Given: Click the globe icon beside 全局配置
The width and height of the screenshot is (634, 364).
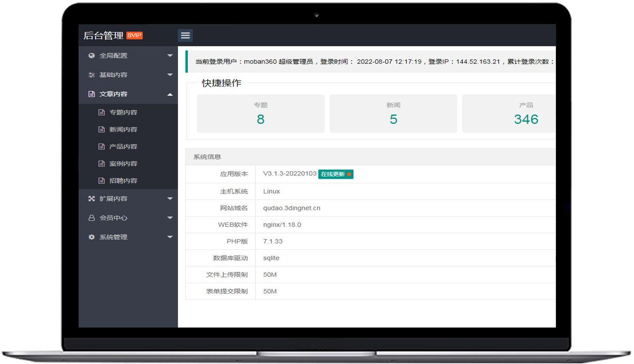Looking at the screenshot, I should pos(91,55).
